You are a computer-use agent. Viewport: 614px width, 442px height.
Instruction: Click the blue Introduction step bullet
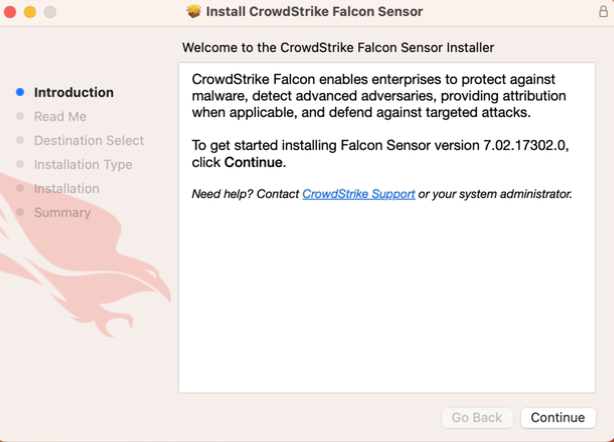click(x=20, y=92)
